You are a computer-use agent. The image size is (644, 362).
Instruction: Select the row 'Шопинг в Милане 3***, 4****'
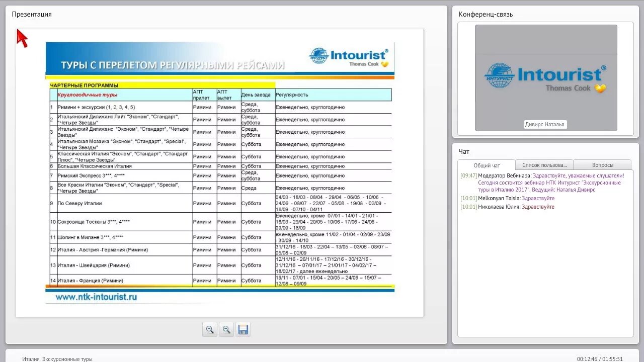pyautogui.click(x=220, y=237)
